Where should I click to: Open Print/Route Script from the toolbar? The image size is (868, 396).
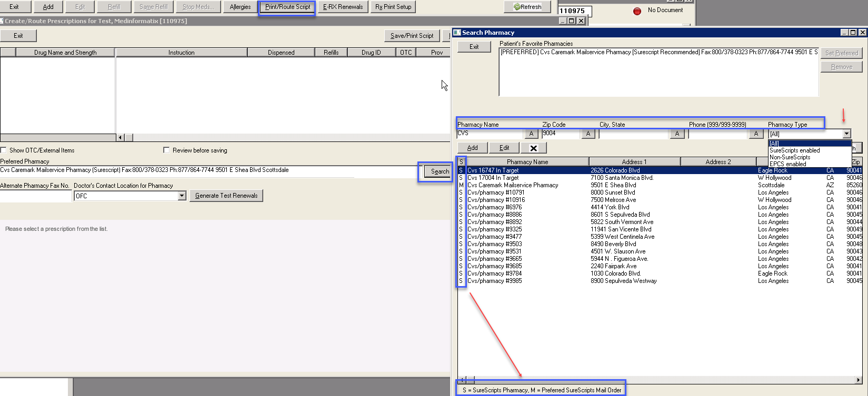pyautogui.click(x=287, y=7)
